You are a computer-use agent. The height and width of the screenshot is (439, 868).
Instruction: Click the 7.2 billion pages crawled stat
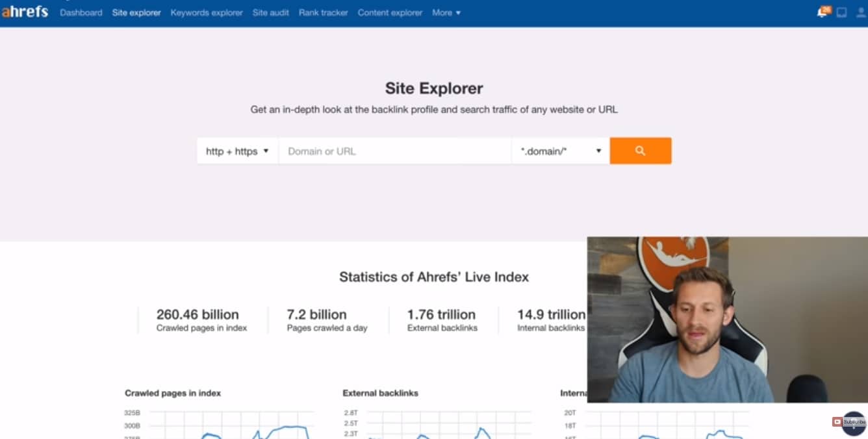(x=327, y=320)
